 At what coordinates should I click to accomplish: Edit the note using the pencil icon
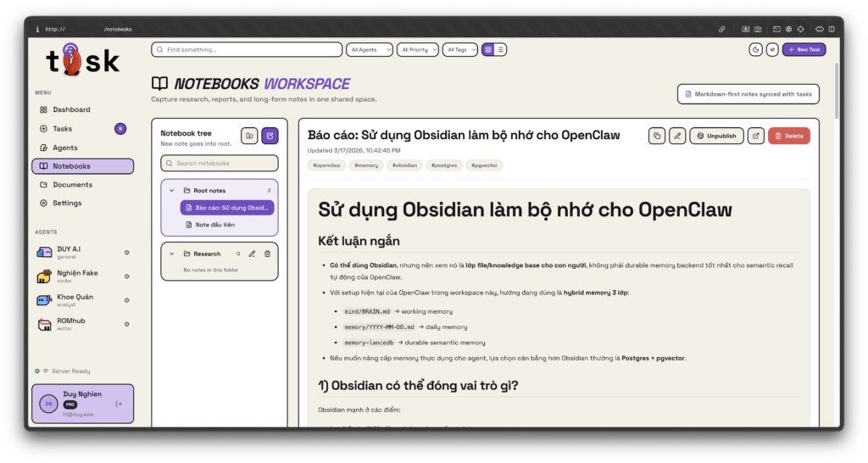coord(676,136)
